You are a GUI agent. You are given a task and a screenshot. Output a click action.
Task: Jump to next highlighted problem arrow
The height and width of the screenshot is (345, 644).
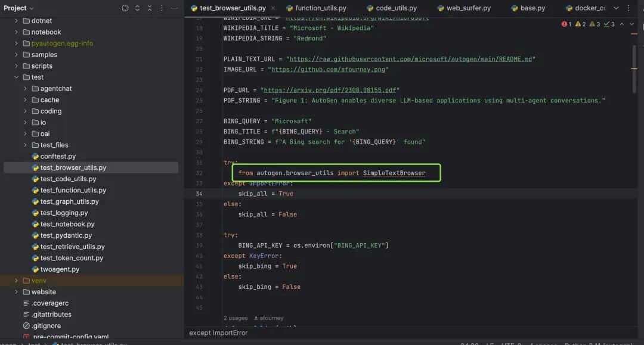click(x=633, y=24)
